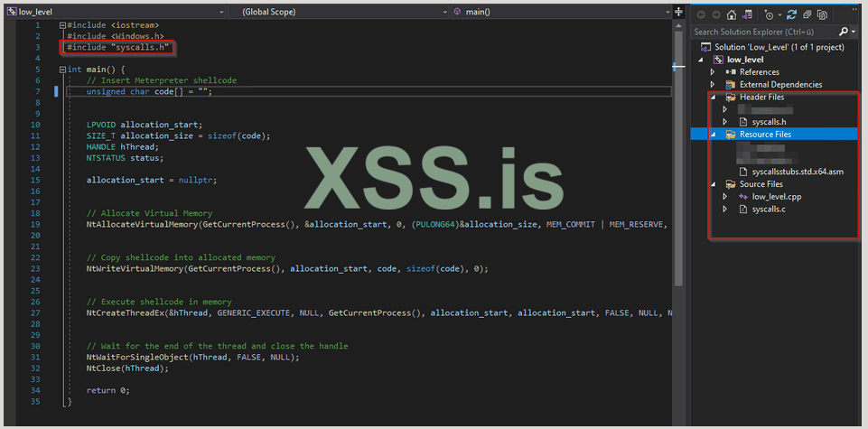Click the References node icon

click(x=731, y=72)
